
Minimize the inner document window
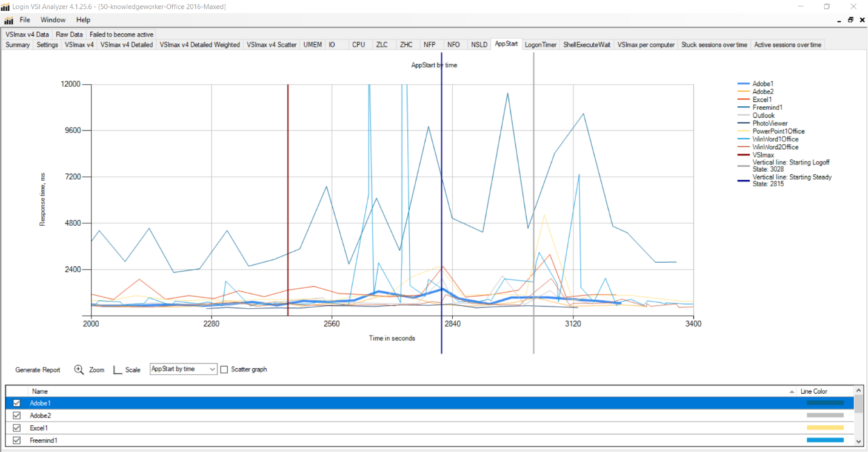point(838,20)
